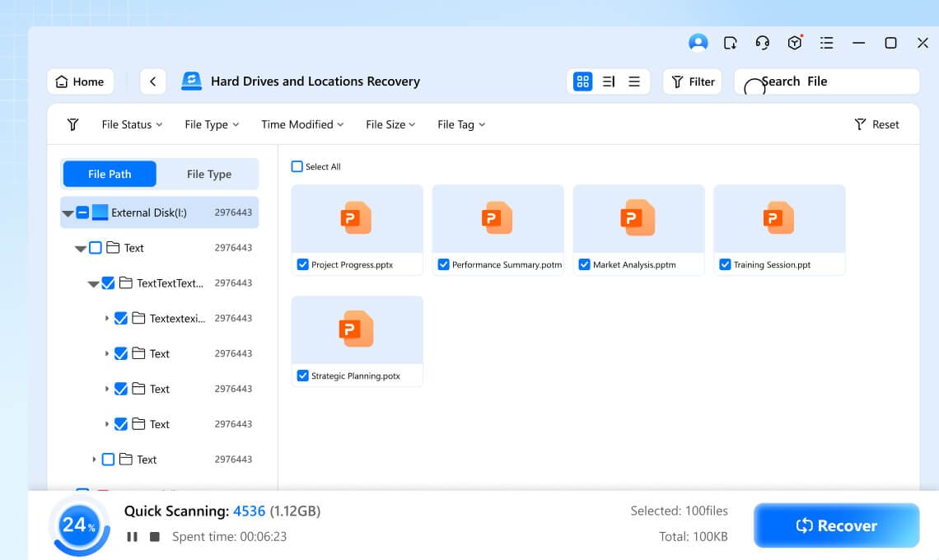The width and height of the screenshot is (939, 560).
Task: Open the top-right list menu icon
Action: pyautogui.click(x=826, y=43)
